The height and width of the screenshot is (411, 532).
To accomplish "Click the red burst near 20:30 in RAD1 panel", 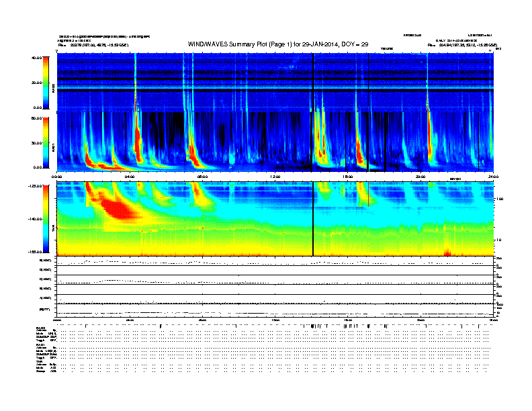I will (430, 138).
